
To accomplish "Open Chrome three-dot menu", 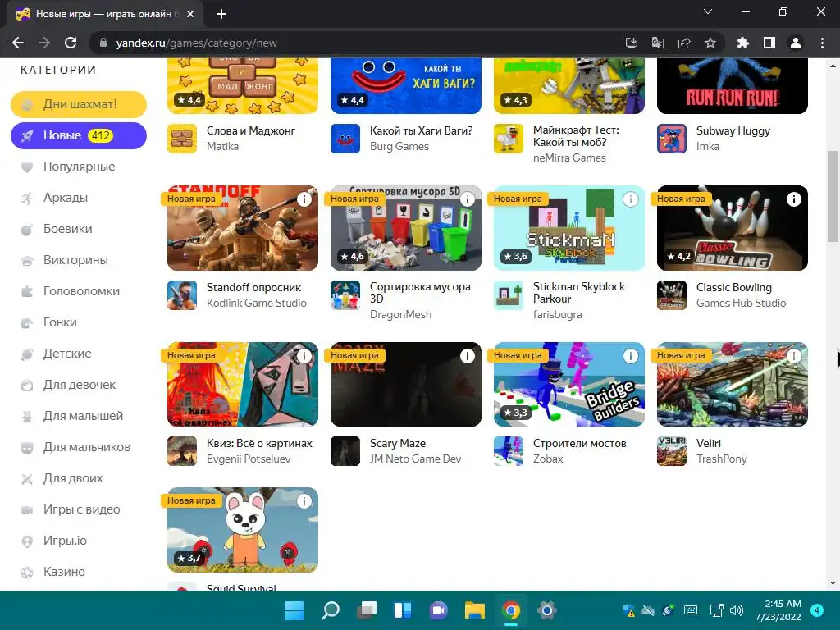I will coord(822,43).
